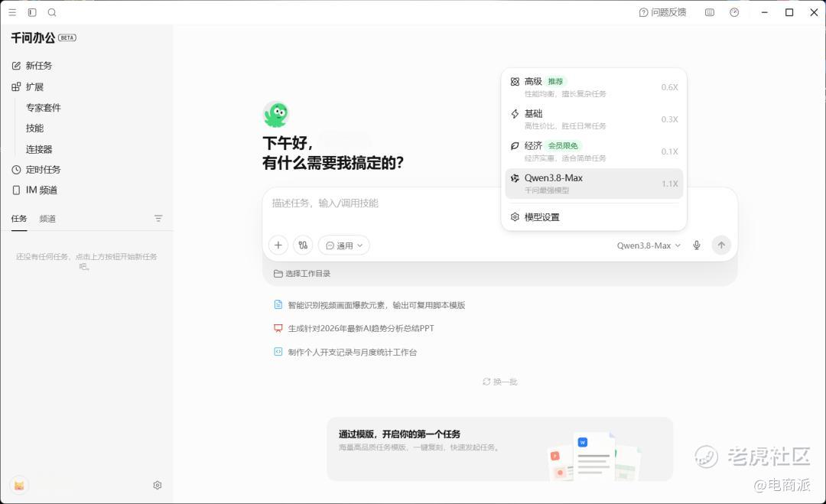
Task: Click the plus attachment button
Action: click(278, 245)
